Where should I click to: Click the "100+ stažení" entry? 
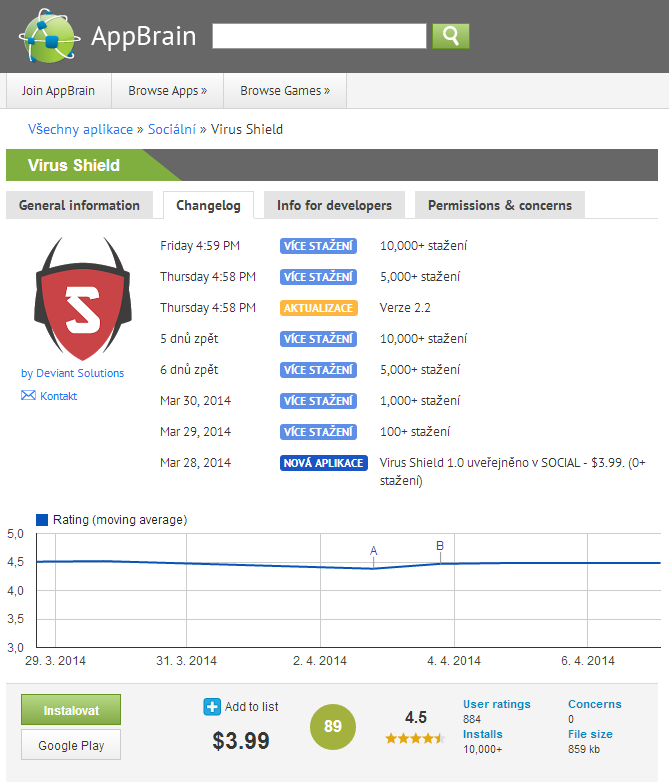(x=415, y=431)
